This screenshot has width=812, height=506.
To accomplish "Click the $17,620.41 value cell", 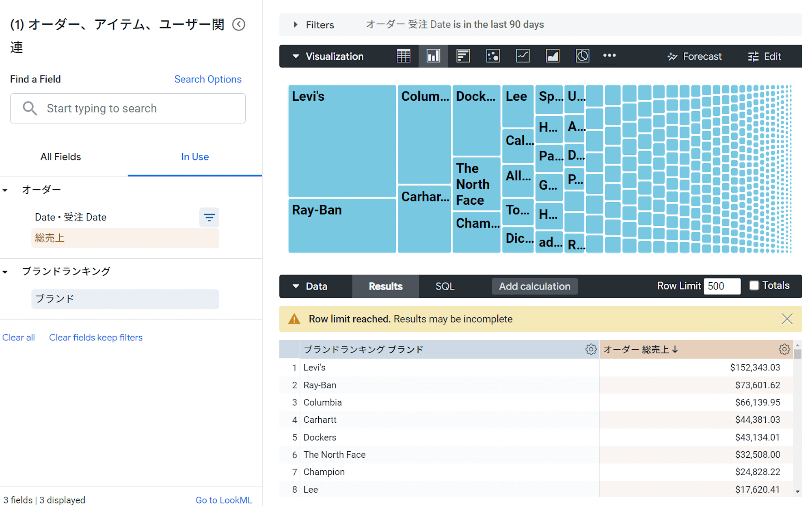I will pyautogui.click(x=757, y=489).
